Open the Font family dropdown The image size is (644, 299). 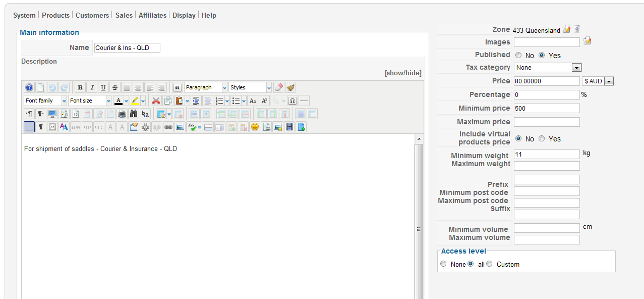45,101
